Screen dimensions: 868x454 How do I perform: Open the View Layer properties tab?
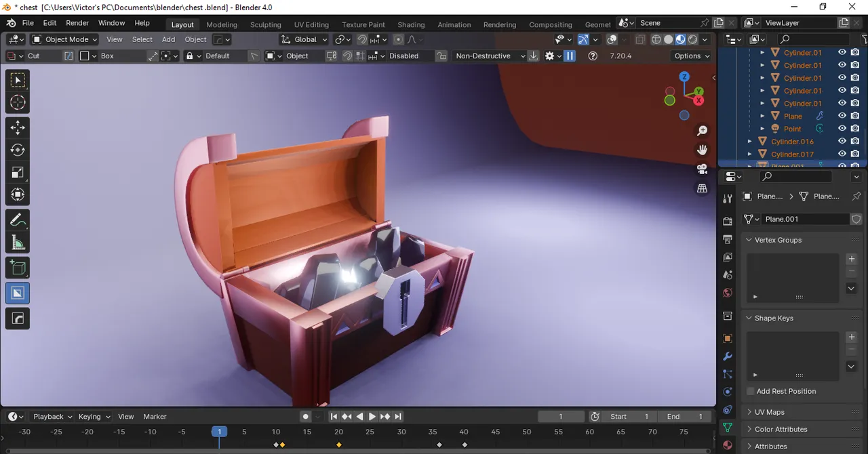tap(728, 257)
